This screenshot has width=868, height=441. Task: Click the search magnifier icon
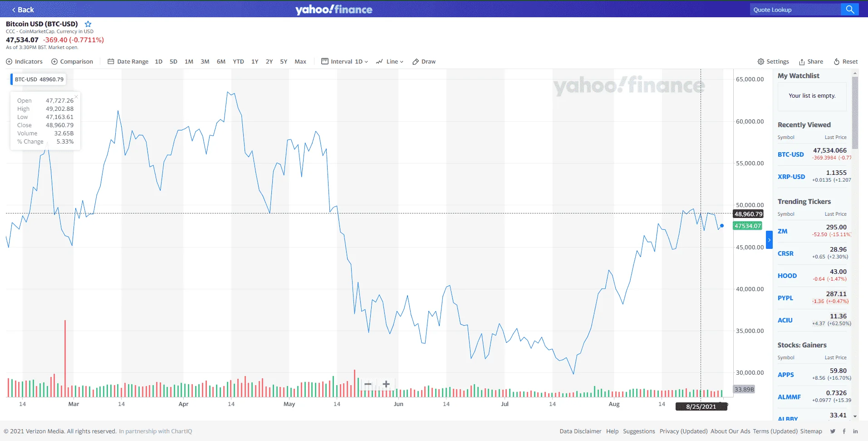[850, 10]
